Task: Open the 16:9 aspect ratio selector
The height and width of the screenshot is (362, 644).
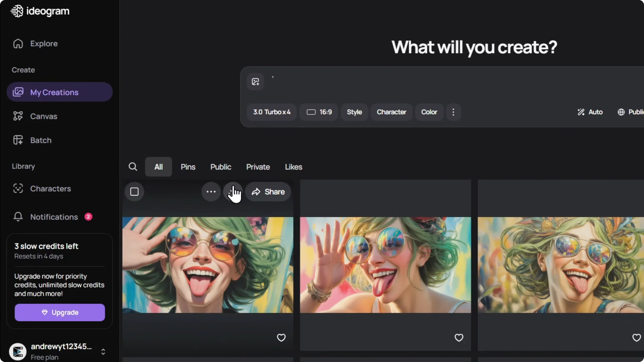Action: 318,112
